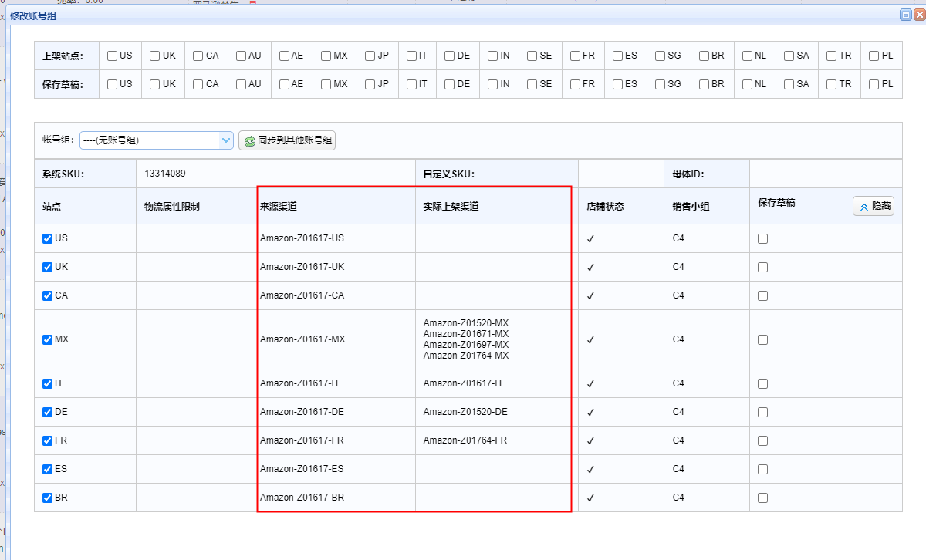Viewport: 926px width, 560px height.
Task: Select the Amazon-Z01520-DE listing channel
Action: tap(465, 412)
